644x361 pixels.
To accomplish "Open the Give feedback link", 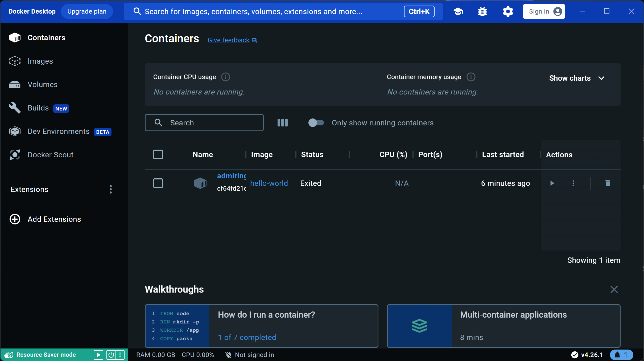I will pos(228,40).
